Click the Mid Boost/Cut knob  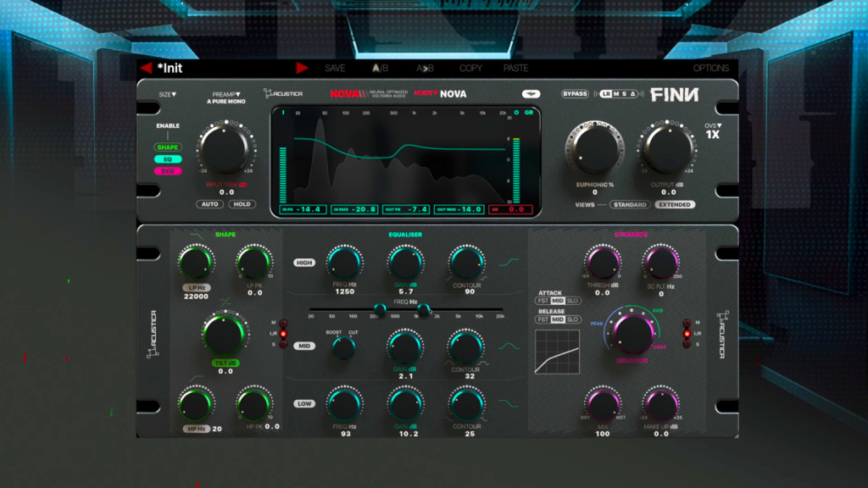[x=344, y=348]
